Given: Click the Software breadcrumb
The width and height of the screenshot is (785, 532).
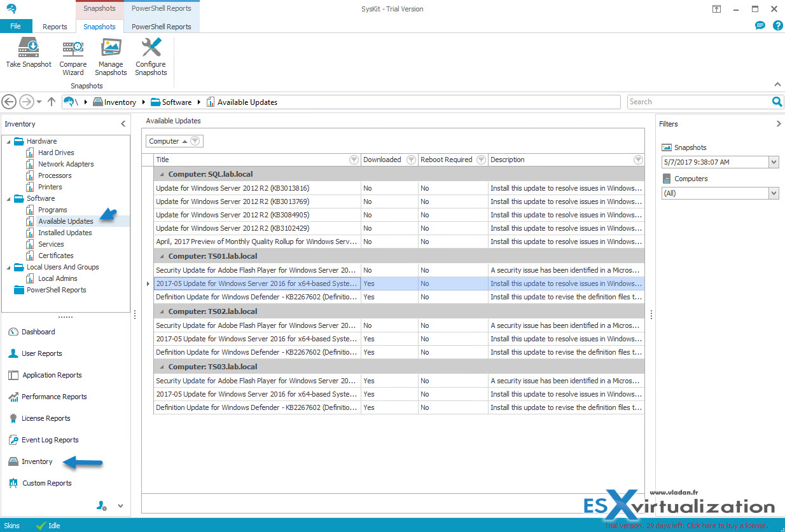Looking at the screenshot, I should pyautogui.click(x=171, y=102).
